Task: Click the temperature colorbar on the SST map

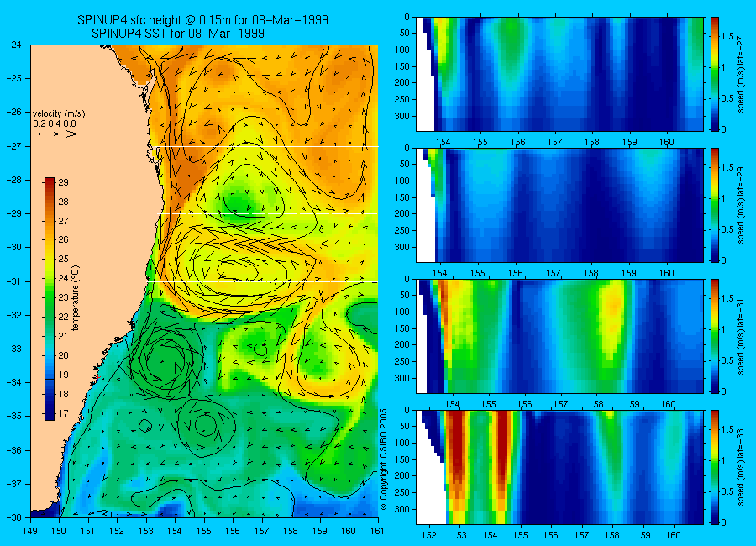Action: coord(50,299)
